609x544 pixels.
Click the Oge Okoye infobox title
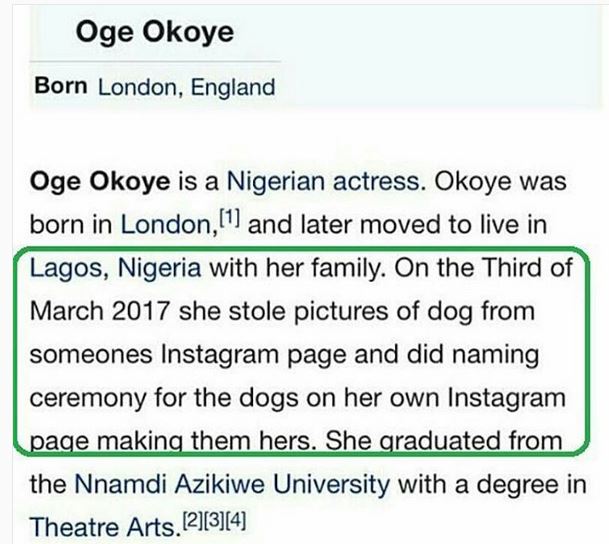pyautogui.click(x=153, y=32)
